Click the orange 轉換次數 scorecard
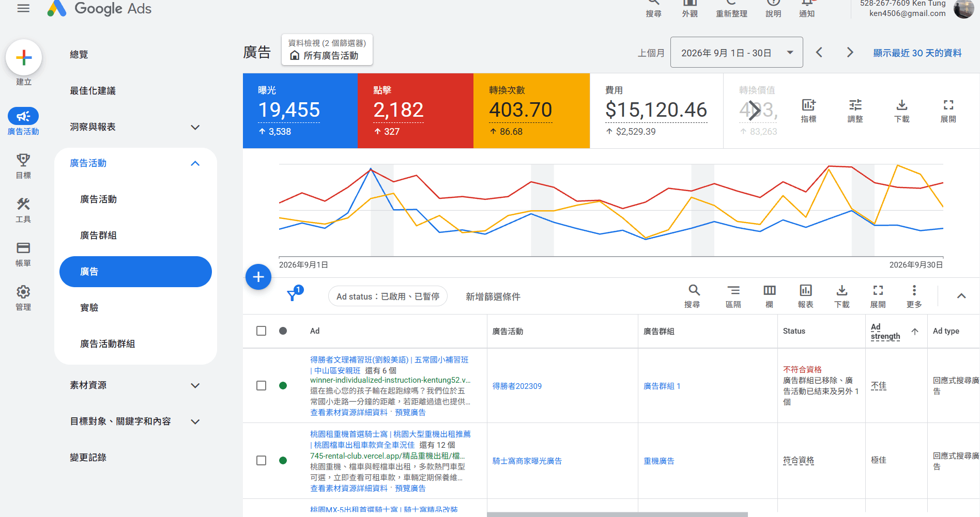This screenshot has height=517, width=980. [531, 111]
